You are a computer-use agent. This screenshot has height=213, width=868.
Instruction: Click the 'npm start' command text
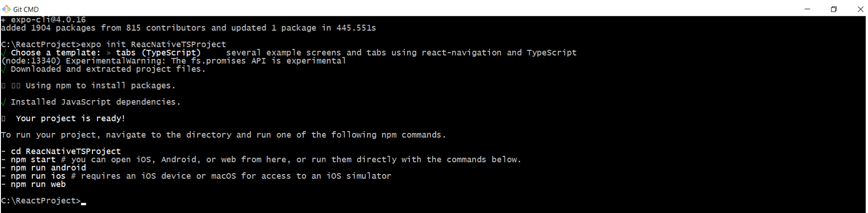coord(33,160)
